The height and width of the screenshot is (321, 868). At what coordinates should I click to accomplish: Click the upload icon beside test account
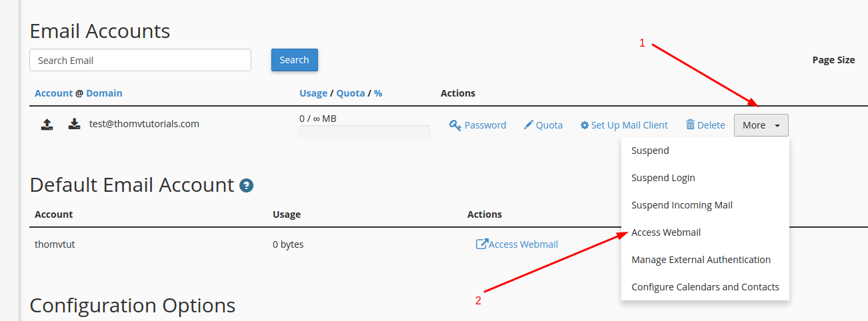[x=47, y=124]
